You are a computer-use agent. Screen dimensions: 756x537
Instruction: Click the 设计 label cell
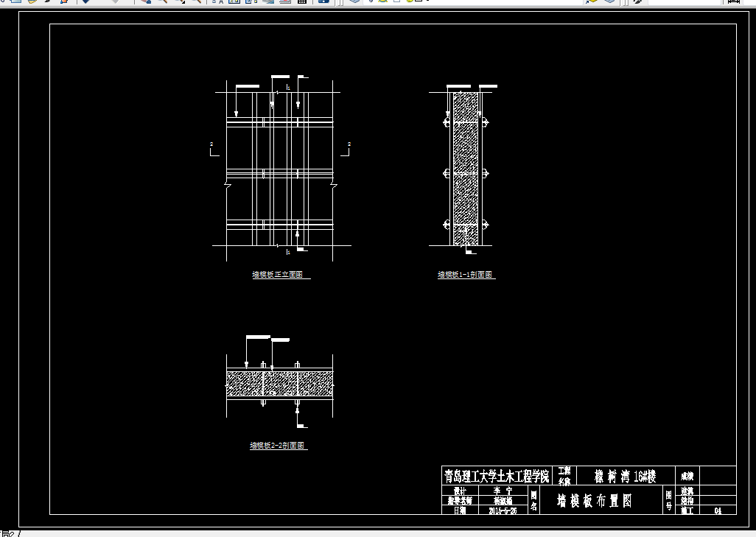click(460, 491)
